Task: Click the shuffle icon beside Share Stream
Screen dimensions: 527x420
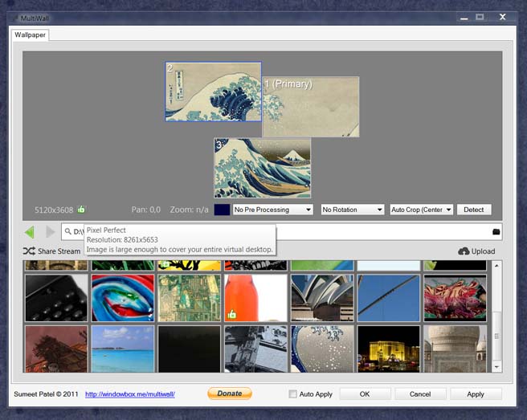Action: pos(29,251)
